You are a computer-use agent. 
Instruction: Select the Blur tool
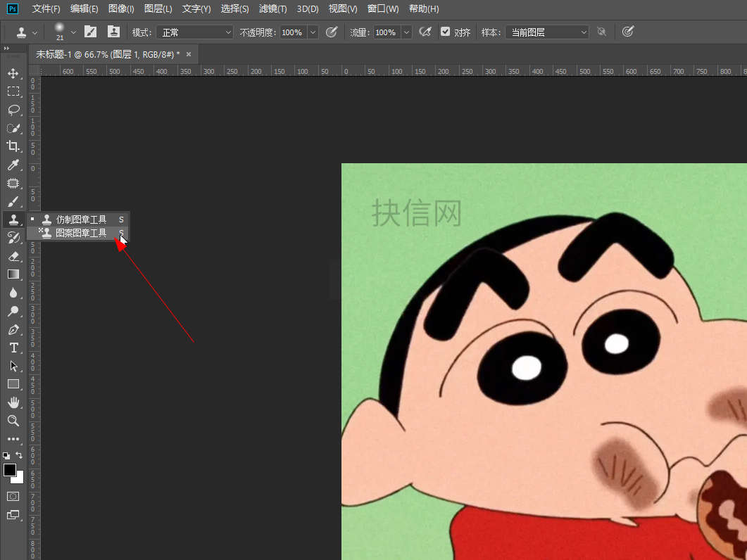pyautogui.click(x=13, y=293)
